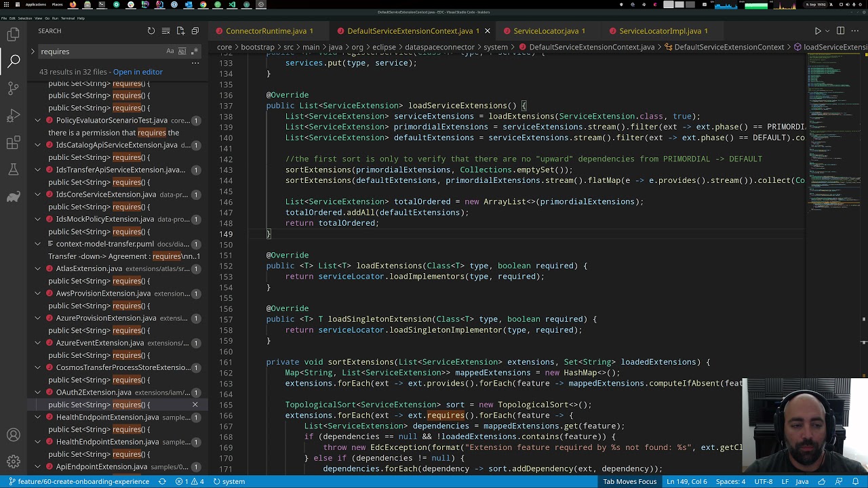Screen dimensions: 868x488
Task: Change indentation via Spaces: 4
Action: tap(730, 482)
